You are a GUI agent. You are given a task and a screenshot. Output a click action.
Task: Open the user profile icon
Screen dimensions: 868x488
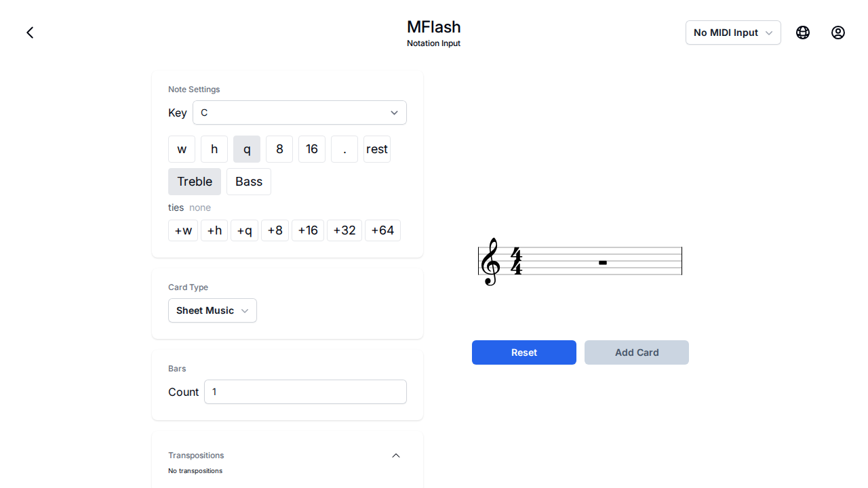(x=838, y=33)
